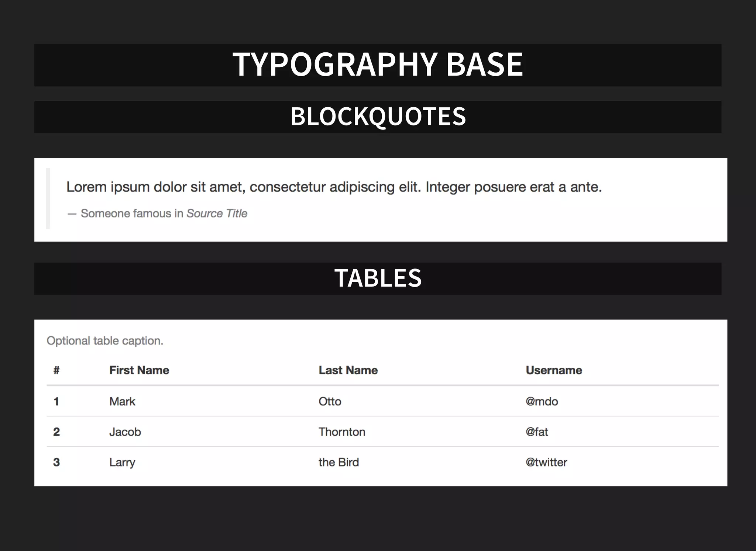
Task: Click row number 2 cell
Action: coord(56,432)
